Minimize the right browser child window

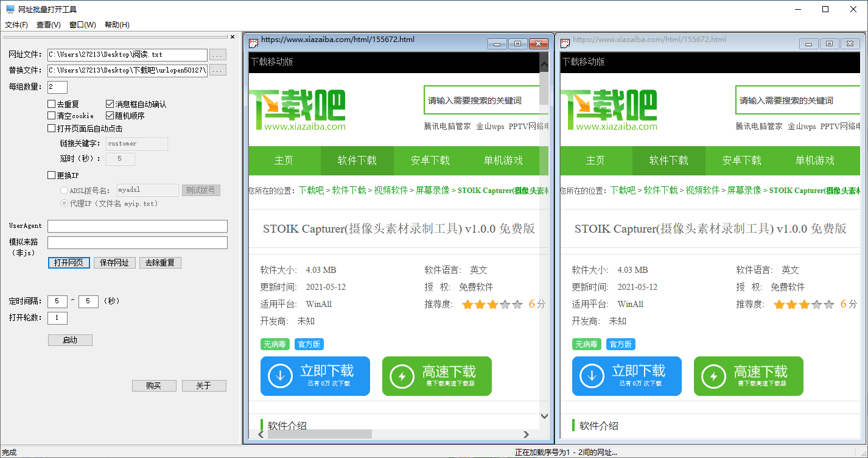click(809, 44)
